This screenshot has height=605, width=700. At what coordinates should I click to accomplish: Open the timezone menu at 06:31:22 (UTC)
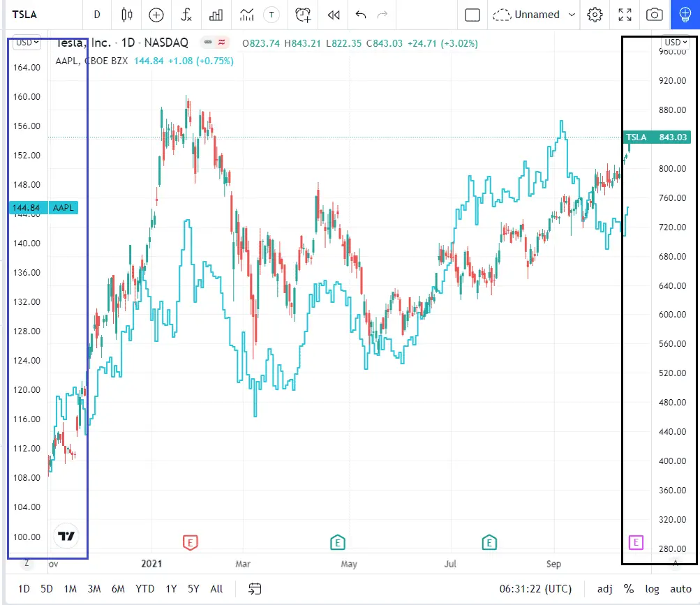535,589
